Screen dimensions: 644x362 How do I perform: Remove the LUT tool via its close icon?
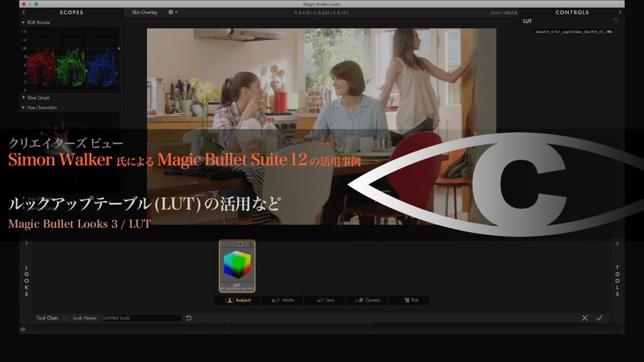point(250,244)
